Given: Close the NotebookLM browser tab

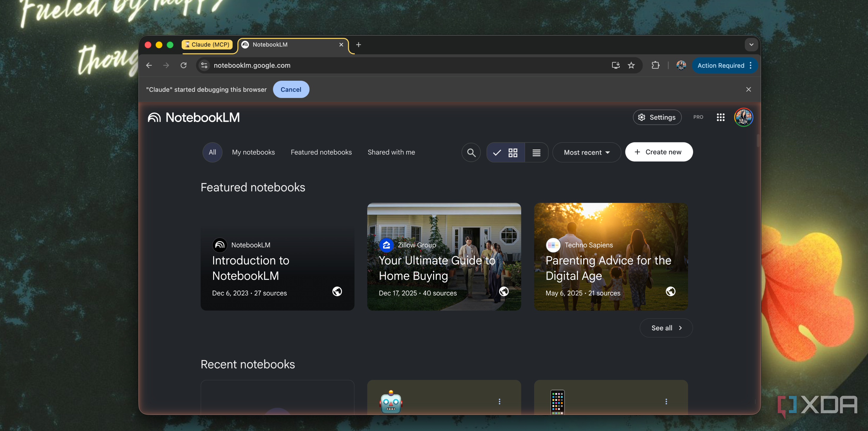Looking at the screenshot, I should [341, 45].
